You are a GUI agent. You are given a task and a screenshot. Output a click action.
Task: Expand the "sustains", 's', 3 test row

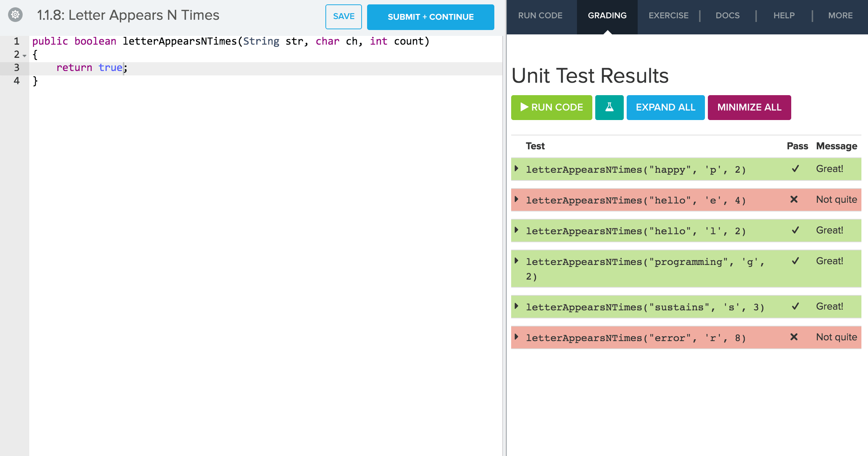[x=516, y=306]
